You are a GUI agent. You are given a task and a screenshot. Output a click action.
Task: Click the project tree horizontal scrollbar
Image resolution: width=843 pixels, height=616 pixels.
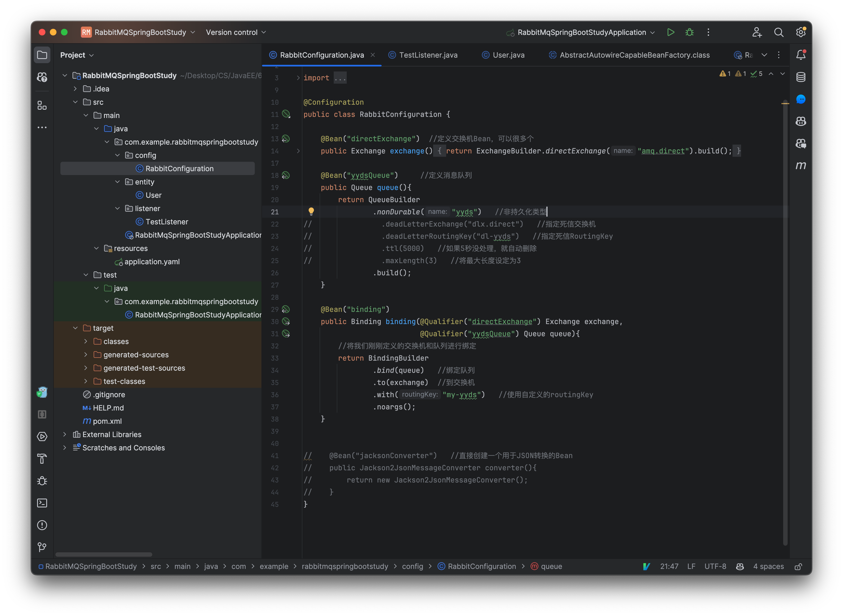tap(104, 555)
